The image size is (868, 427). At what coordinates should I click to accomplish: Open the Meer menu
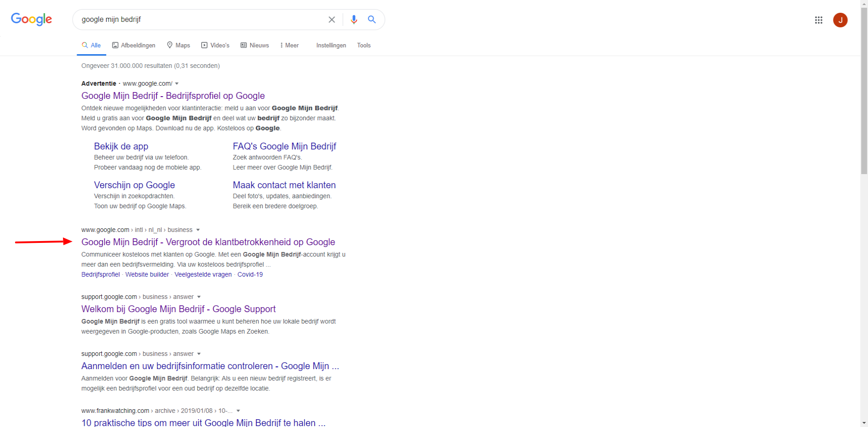point(290,45)
